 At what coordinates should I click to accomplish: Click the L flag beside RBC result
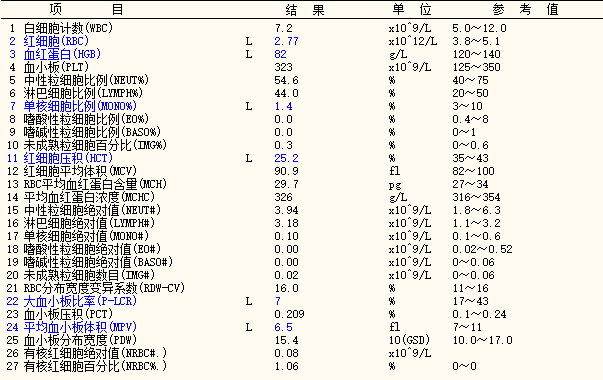[x=249, y=41]
